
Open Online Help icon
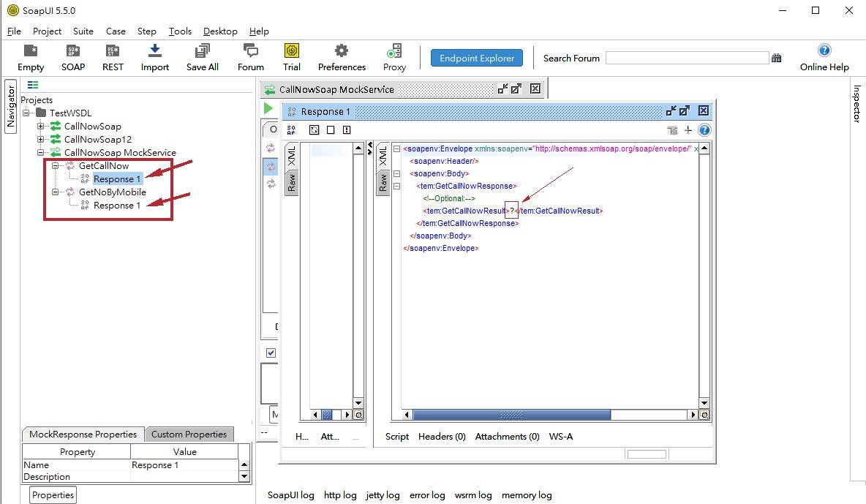[824, 50]
